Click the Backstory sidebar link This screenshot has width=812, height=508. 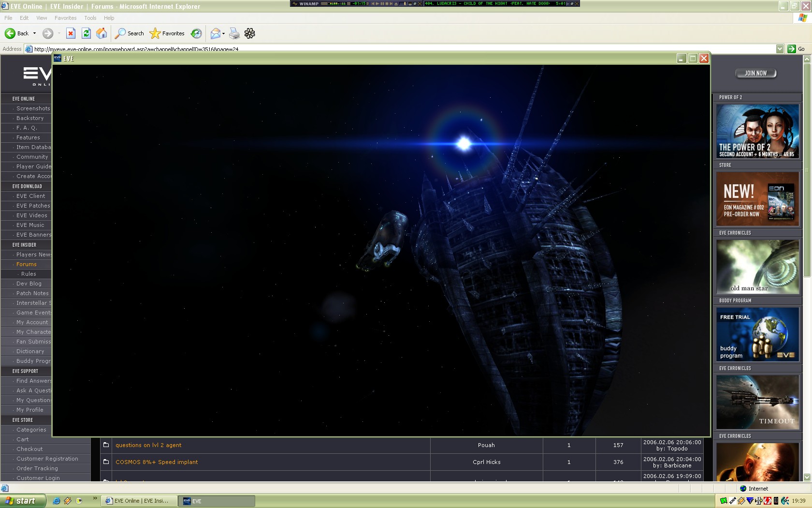(30, 118)
